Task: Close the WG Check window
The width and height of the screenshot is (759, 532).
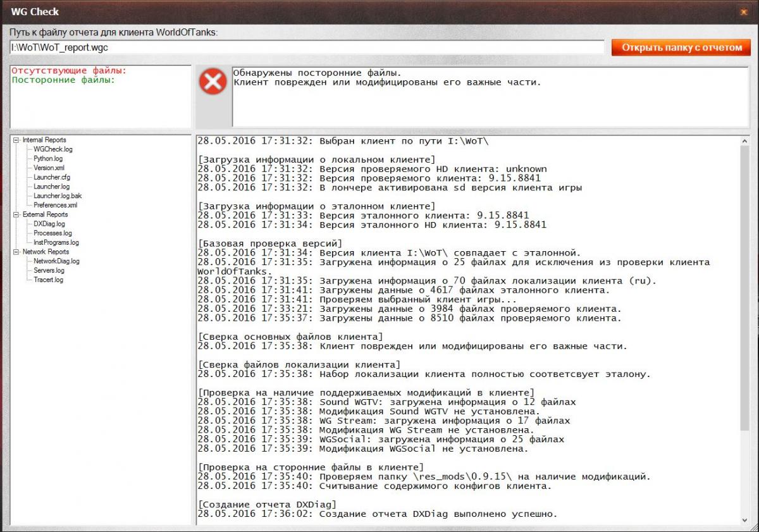Action: coord(743,11)
